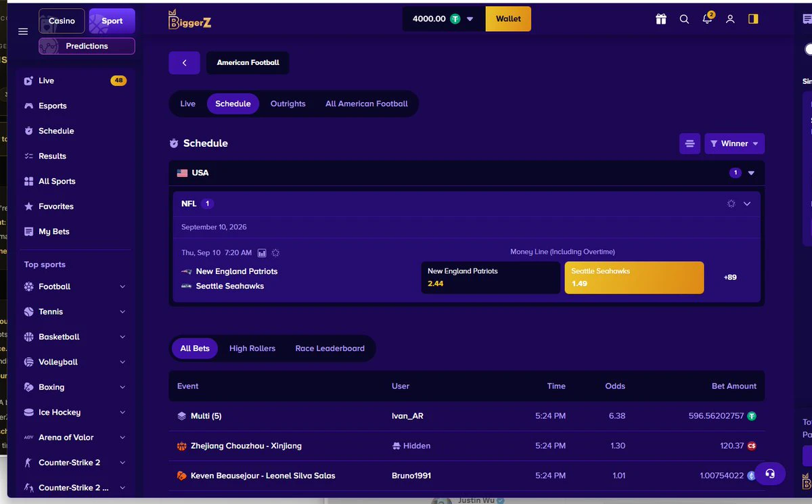The height and width of the screenshot is (504, 812).
Task: Bet on New England Patriots at 2.44
Action: point(491,277)
